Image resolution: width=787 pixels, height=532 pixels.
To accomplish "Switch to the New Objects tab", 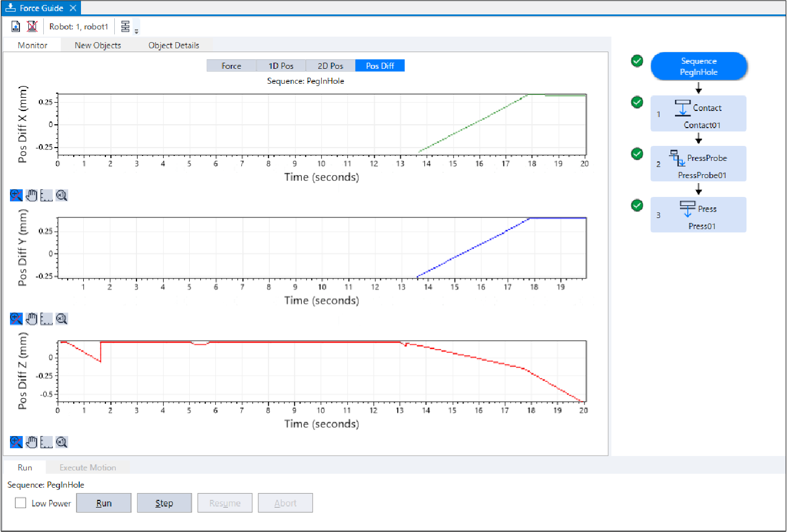I will (98, 45).
